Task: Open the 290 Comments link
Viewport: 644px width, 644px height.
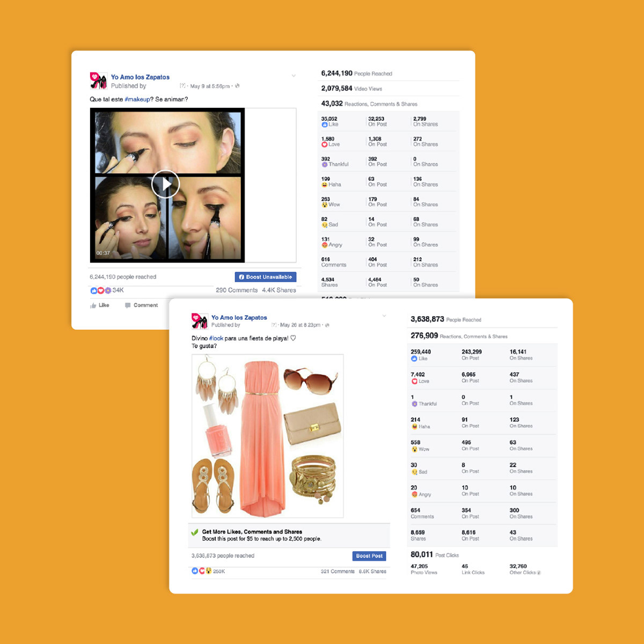Action: 237,290
